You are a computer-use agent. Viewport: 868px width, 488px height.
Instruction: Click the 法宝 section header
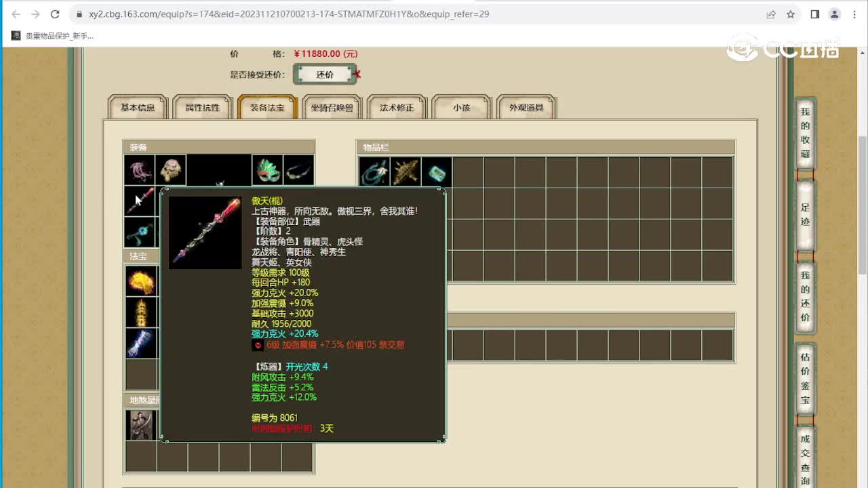pos(141,256)
